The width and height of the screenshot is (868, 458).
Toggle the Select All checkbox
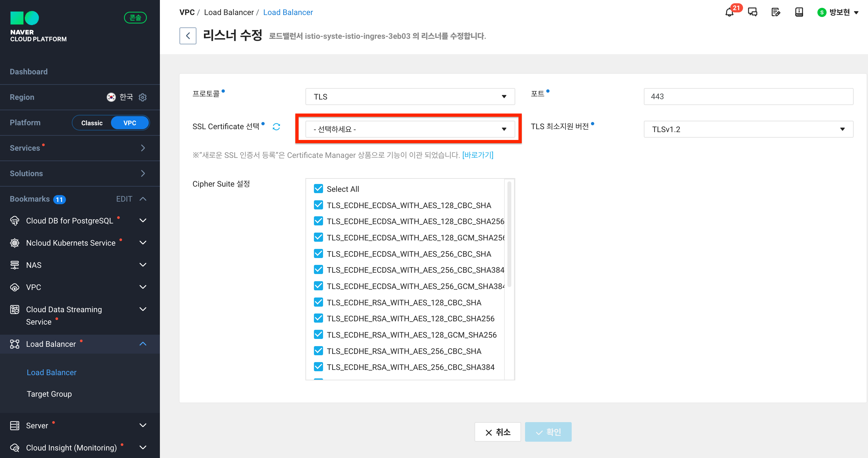pos(318,189)
